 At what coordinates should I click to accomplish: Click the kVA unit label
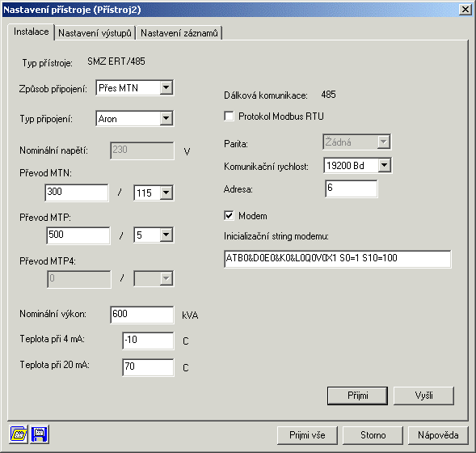point(190,315)
